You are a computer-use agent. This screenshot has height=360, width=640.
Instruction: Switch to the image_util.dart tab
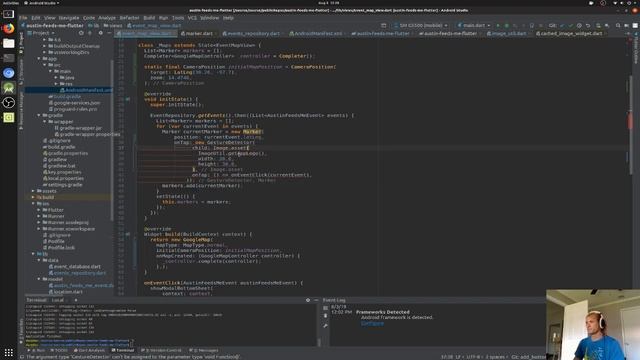click(508, 33)
